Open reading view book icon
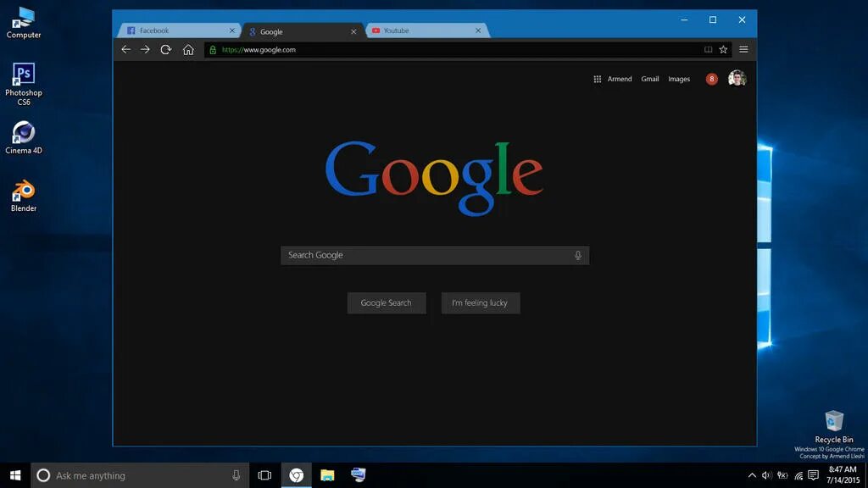The width and height of the screenshot is (868, 488). click(708, 50)
